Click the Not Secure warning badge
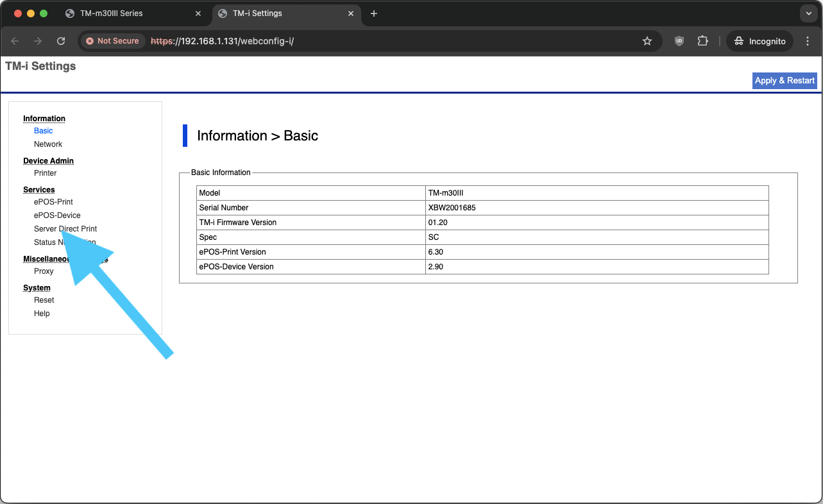The height and width of the screenshot is (504, 823). pyautogui.click(x=113, y=41)
